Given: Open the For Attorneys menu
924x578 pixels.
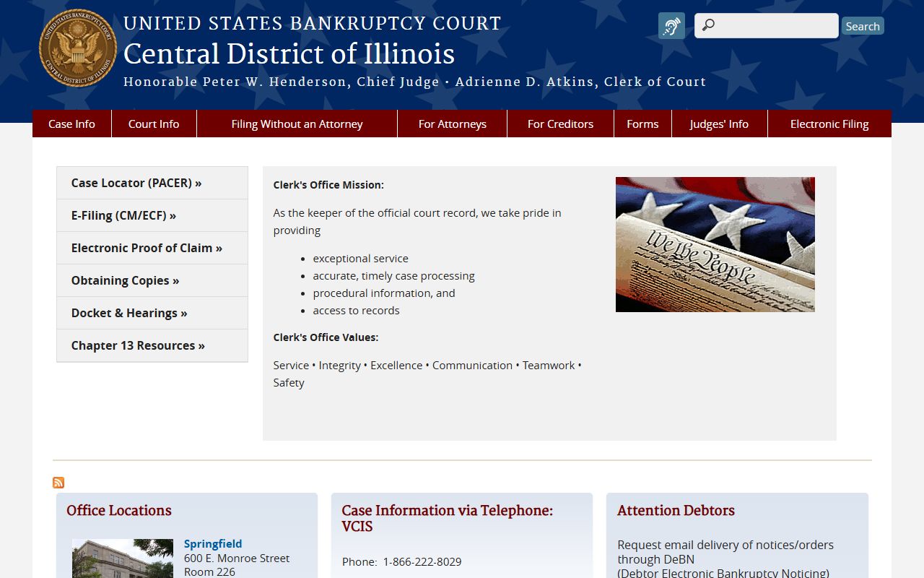Looking at the screenshot, I should 452,124.
